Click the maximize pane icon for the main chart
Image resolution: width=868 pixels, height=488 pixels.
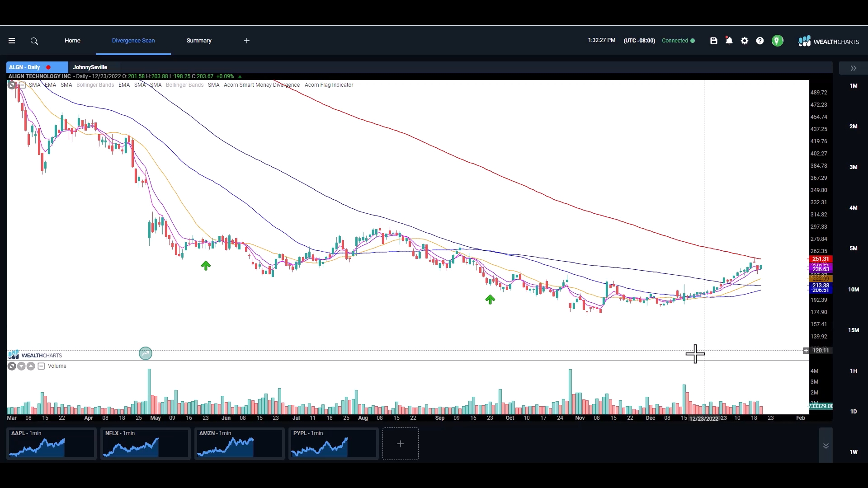(x=12, y=85)
